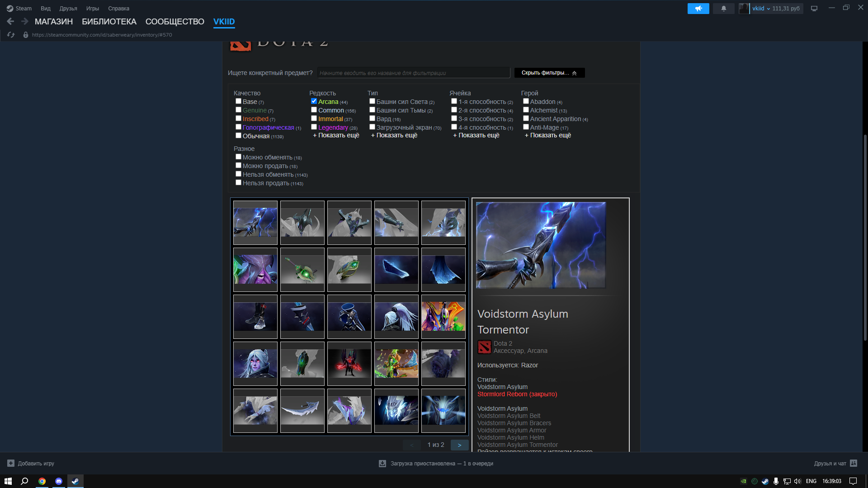The height and width of the screenshot is (488, 868).
Task: Click the Dota 2 logo icon in the item details
Action: click(x=484, y=347)
